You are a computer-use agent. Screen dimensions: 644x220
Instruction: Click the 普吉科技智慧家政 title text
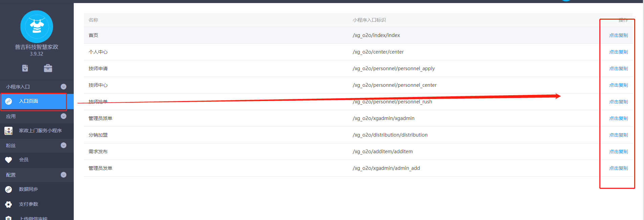37,47
